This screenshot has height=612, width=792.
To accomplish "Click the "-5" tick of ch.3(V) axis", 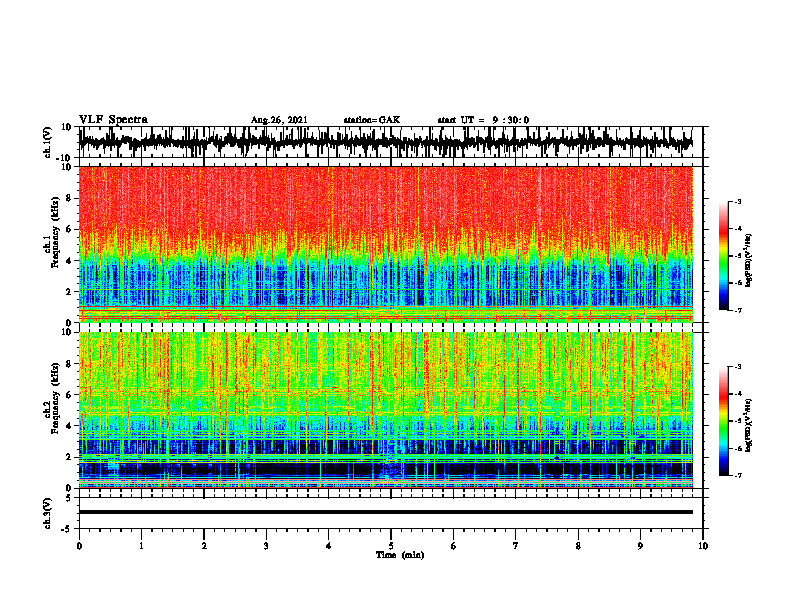I will click(68, 529).
